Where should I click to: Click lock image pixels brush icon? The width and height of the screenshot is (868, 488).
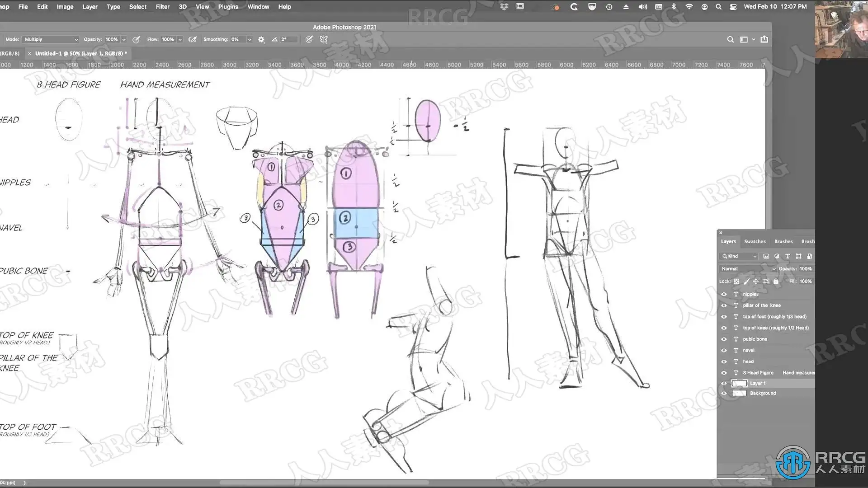(x=746, y=281)
